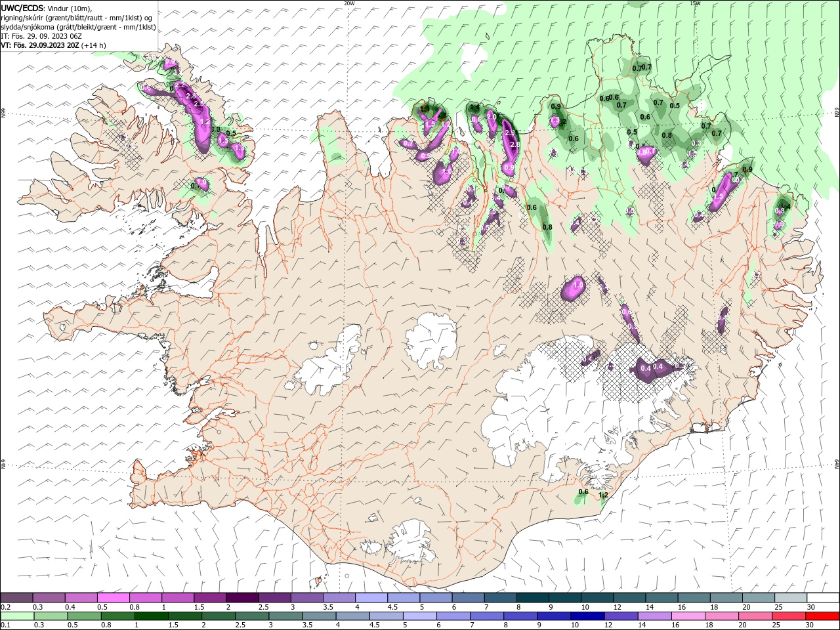This screenshot has width=840, height=630.
Task: Click the Hofsjökull ice cap in central Iceland
Action: click(x=431, y=341)
